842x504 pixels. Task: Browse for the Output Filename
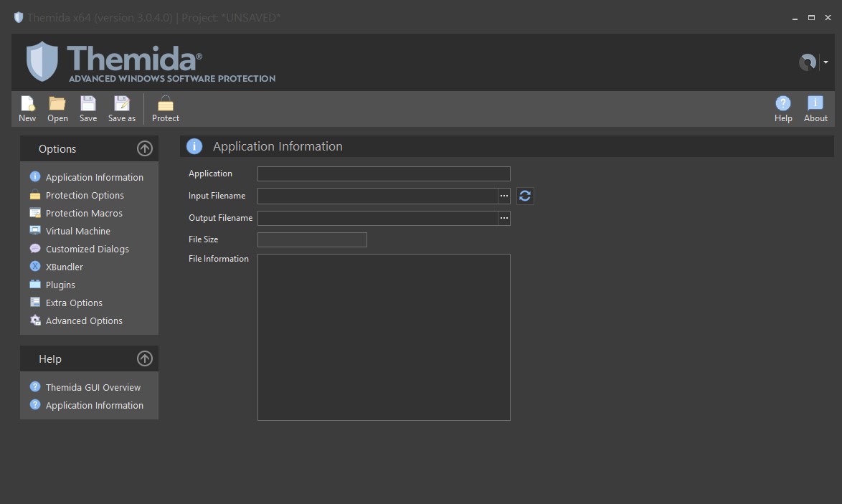pos(504,218)
